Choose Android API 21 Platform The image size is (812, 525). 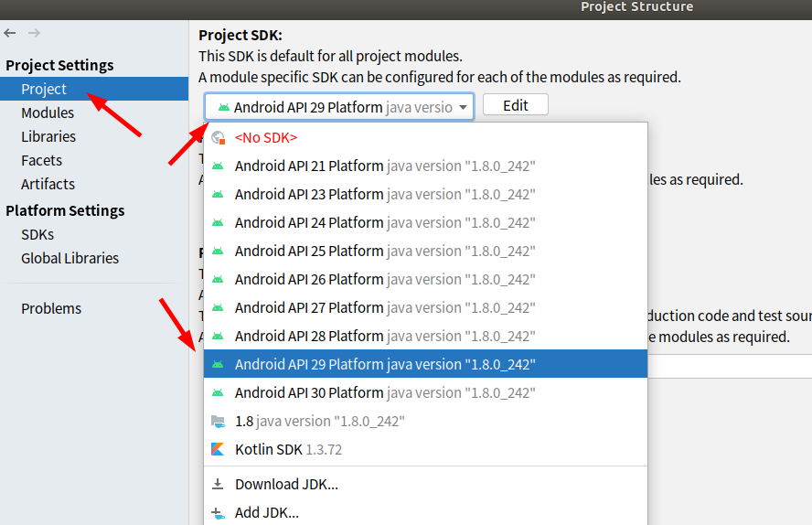pos(426,166)
